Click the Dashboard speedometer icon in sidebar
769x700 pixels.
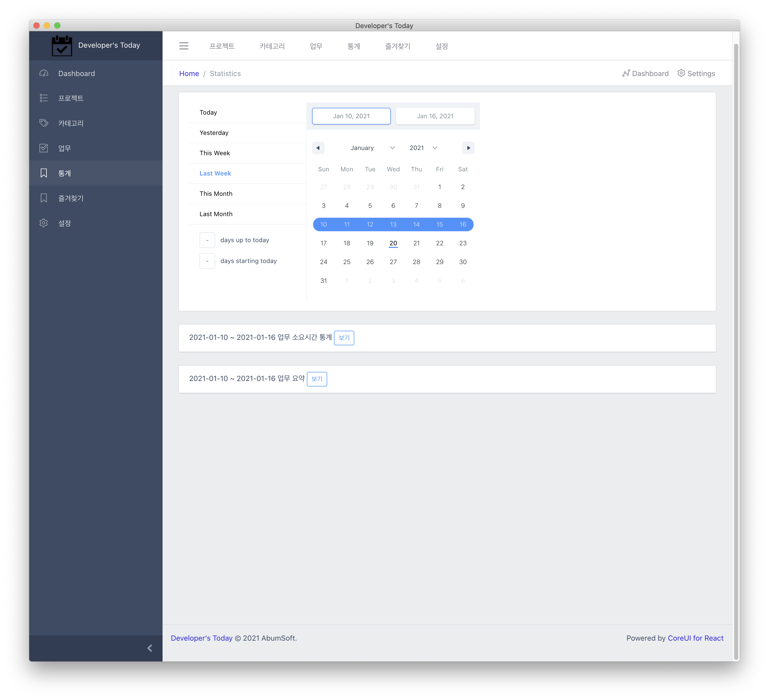(x=44, y=73)
